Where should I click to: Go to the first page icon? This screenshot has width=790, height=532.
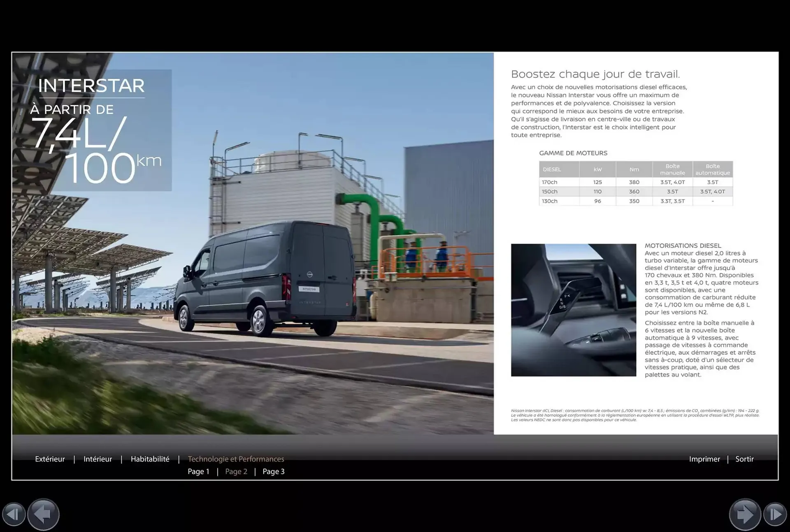point(14,514)
